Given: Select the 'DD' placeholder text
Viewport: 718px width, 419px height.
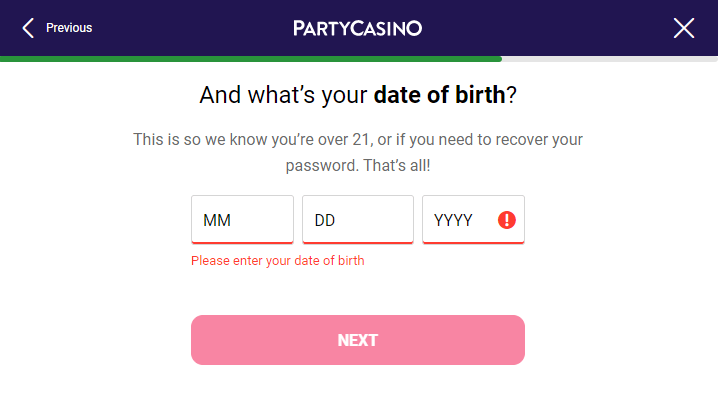Looking at the screenshot, I should (x=325, y=220).
